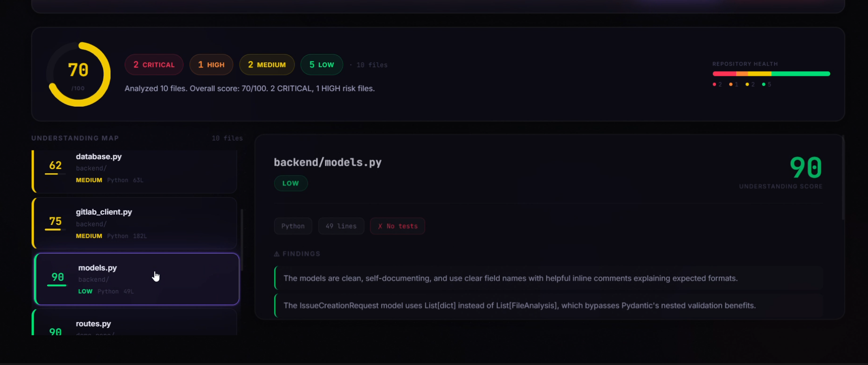This screenshot has height=365, width=868.
Task: Click the overall score 70 circular gauge
Action: 78,74
